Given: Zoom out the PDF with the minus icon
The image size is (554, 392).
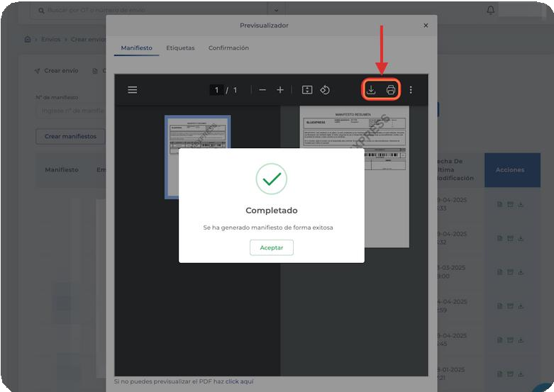Looking at the screenshot, I should click(x=262, y=90).
